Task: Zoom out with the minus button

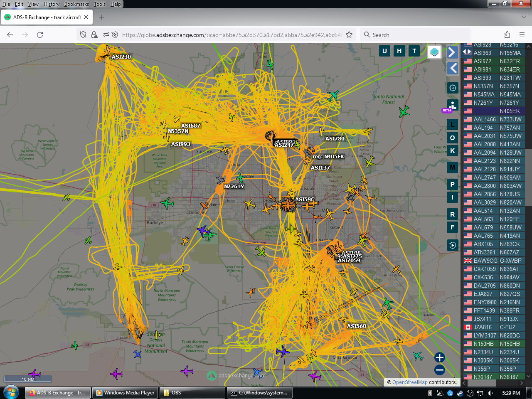Action: pos(440,370)
